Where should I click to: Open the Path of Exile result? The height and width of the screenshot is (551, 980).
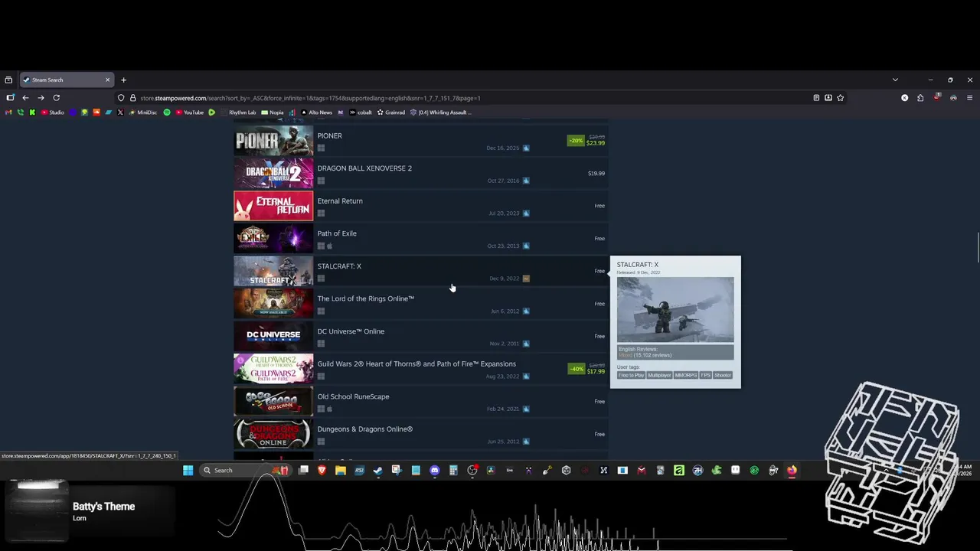420,239
